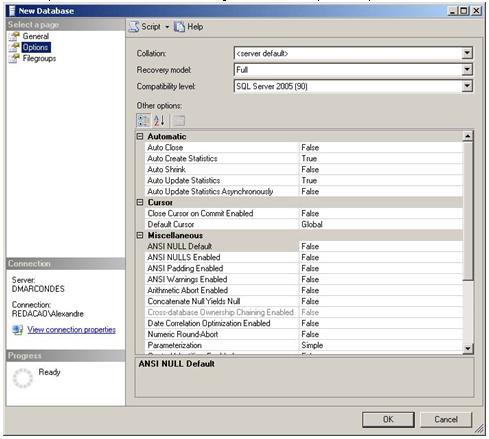
Task: Click the OK button
Action: (x=388, y=419)
